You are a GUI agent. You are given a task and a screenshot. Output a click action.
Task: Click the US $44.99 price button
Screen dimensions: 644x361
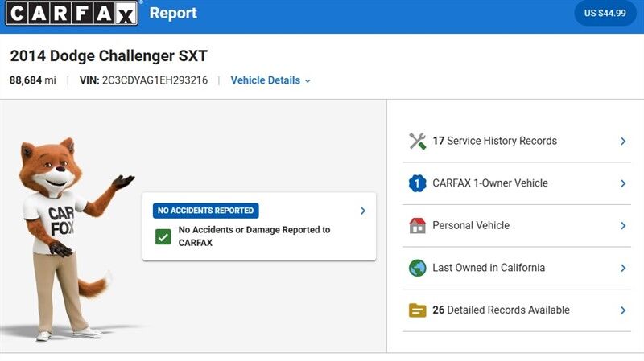pos(605,13)
